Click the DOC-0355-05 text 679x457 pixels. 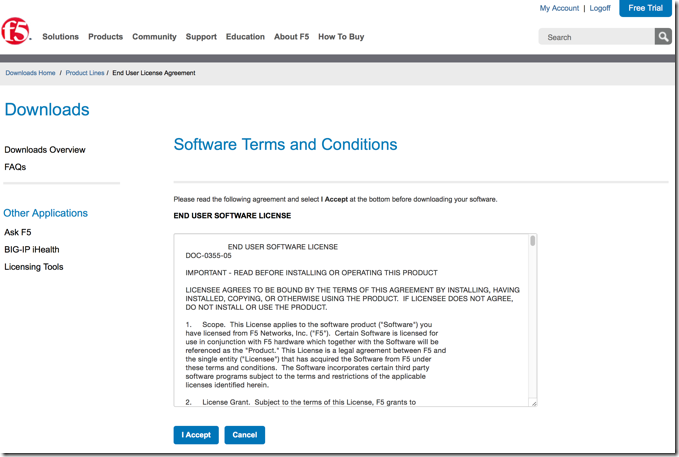coord(208,256)
